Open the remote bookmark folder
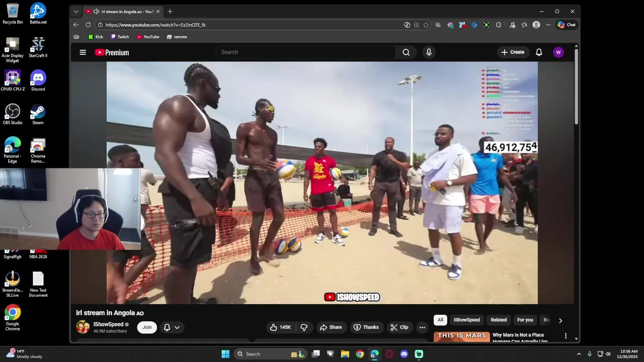The width and height of the screenshot is (644, 362). [x=177, y=37]
